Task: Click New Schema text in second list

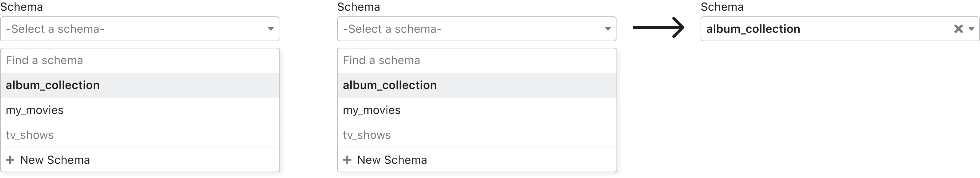Action: click(x=392, y=160)
